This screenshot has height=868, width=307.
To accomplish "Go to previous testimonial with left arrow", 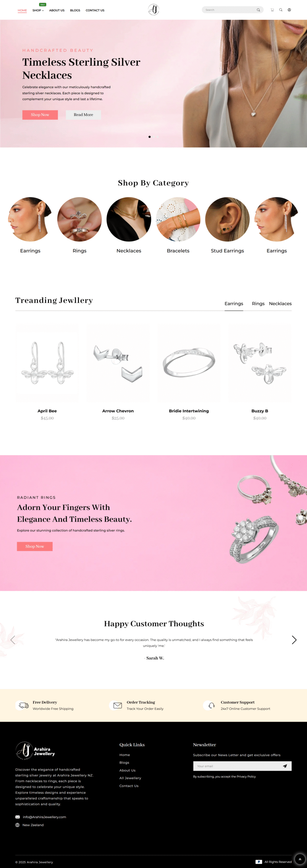I will 13,640.
